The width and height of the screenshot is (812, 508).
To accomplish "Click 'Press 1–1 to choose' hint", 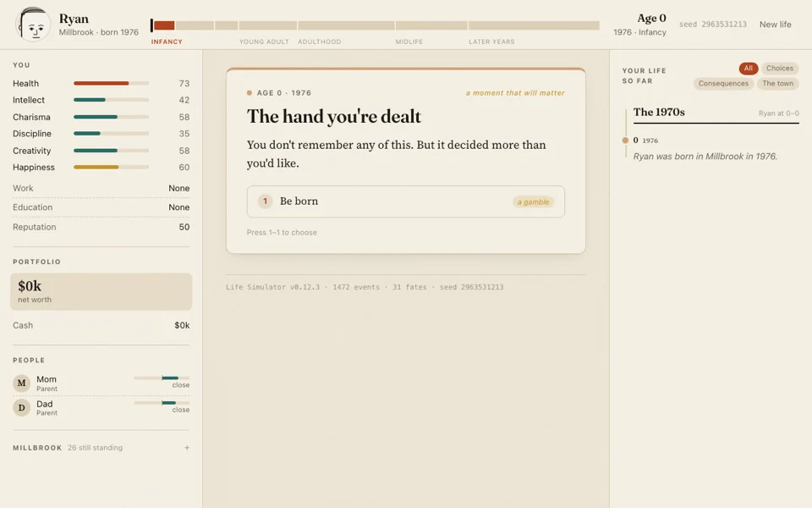I will click(x=282, y=232).
